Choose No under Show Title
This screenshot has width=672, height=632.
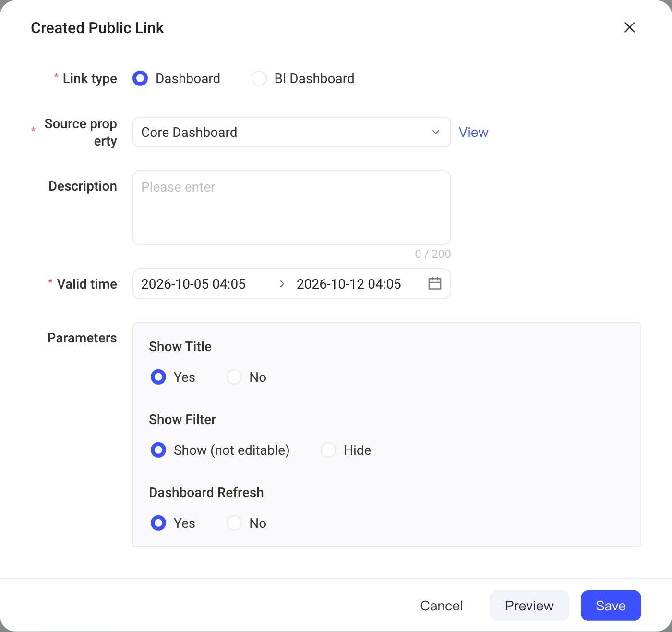pos(234,377)
